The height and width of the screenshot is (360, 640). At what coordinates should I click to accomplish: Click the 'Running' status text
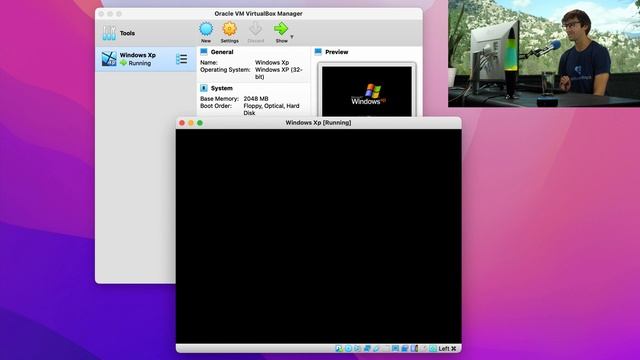coord(140,63)
